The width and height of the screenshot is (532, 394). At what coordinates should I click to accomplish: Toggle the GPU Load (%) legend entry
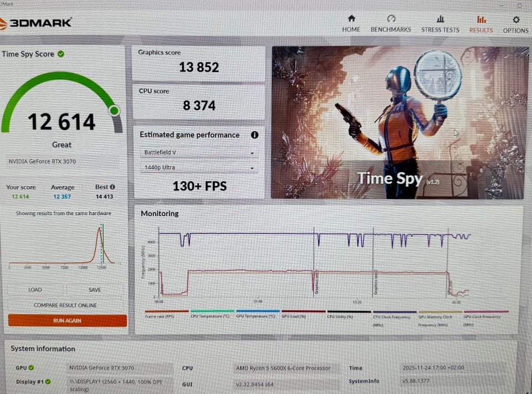point(303,314)
